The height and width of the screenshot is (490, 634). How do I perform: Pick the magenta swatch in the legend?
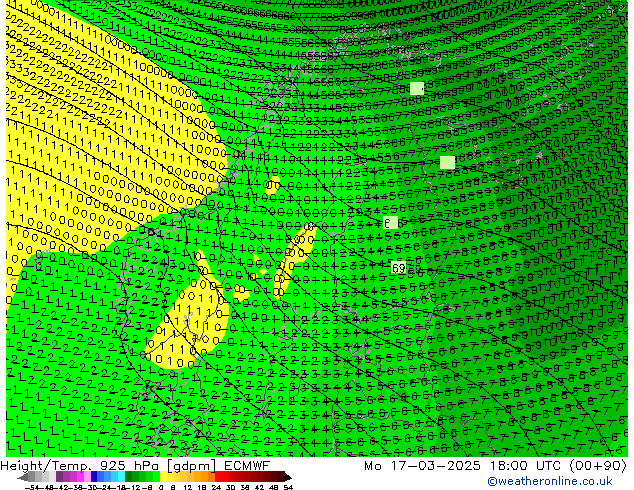click(80, 477)
